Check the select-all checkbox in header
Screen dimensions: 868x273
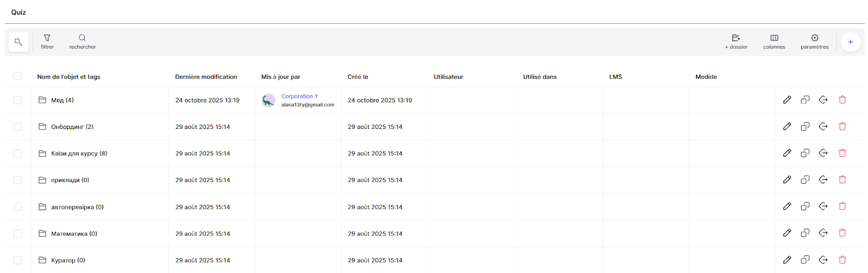point(18,76)
